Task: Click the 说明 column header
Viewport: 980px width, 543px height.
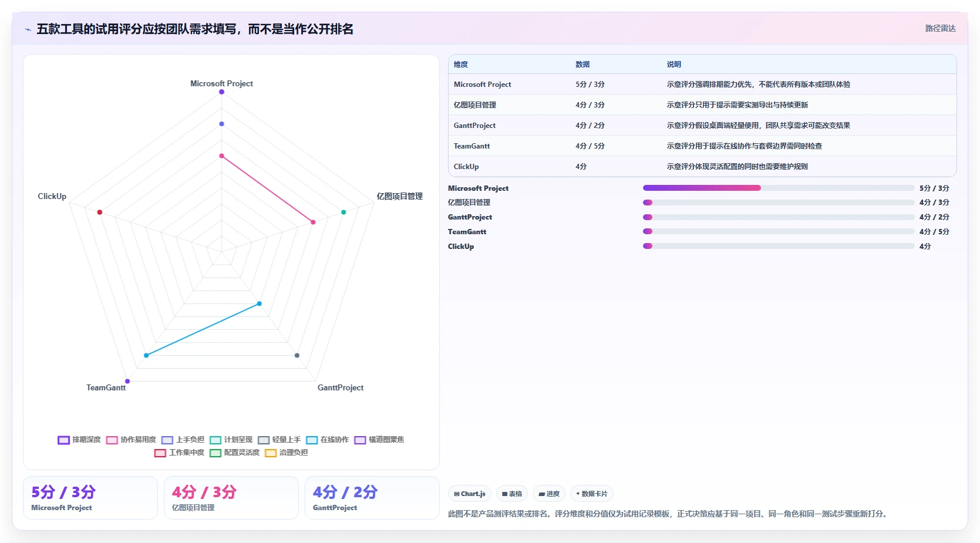Action: click(x=674, y=65)
